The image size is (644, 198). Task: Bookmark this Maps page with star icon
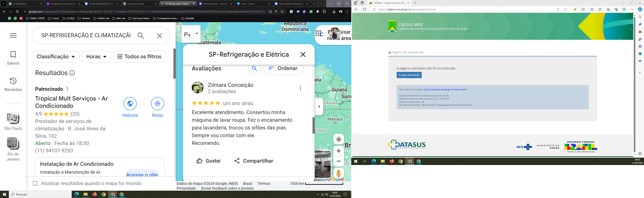click(x=282, y=12)
